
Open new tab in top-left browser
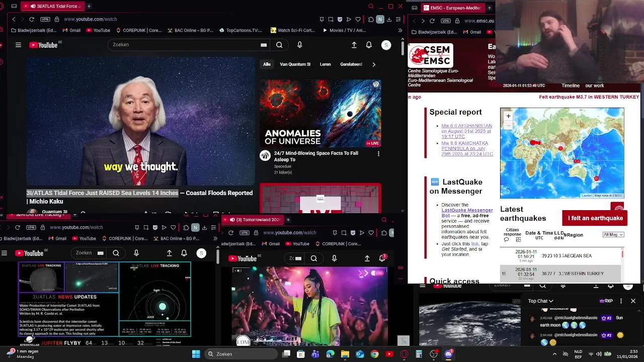pos(89,7)
